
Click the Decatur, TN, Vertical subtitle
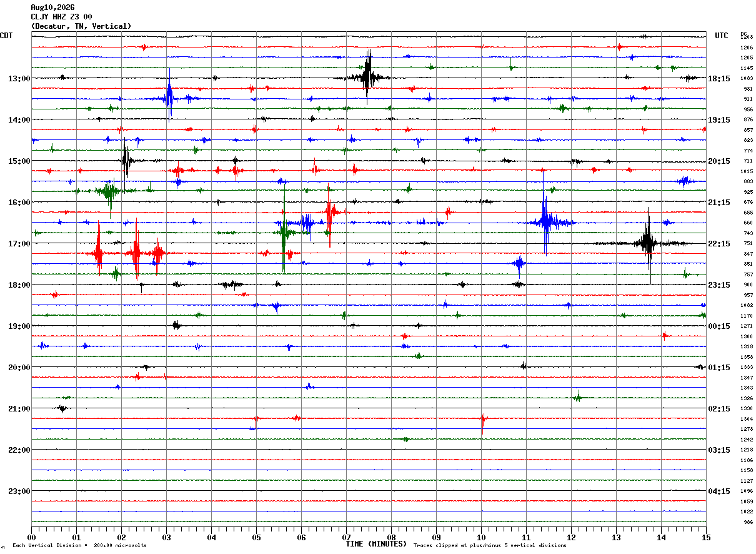click(x=81, y=26)
